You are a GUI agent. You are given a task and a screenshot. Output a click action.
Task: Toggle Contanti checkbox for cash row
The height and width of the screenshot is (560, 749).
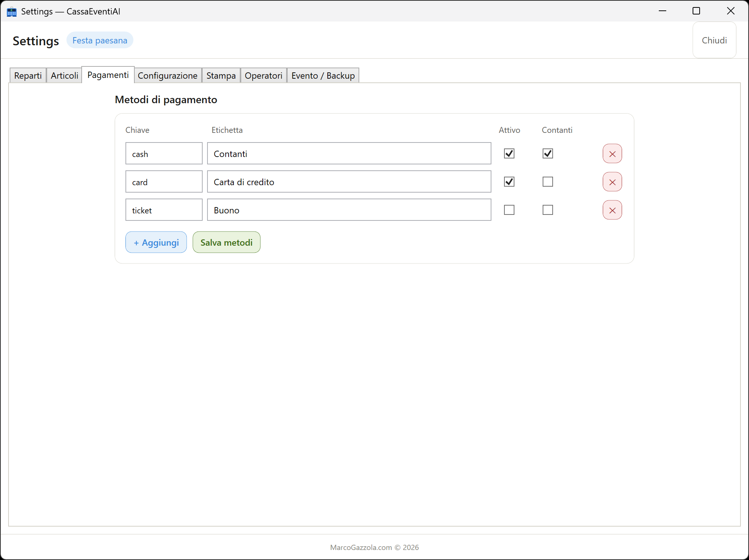548,154
